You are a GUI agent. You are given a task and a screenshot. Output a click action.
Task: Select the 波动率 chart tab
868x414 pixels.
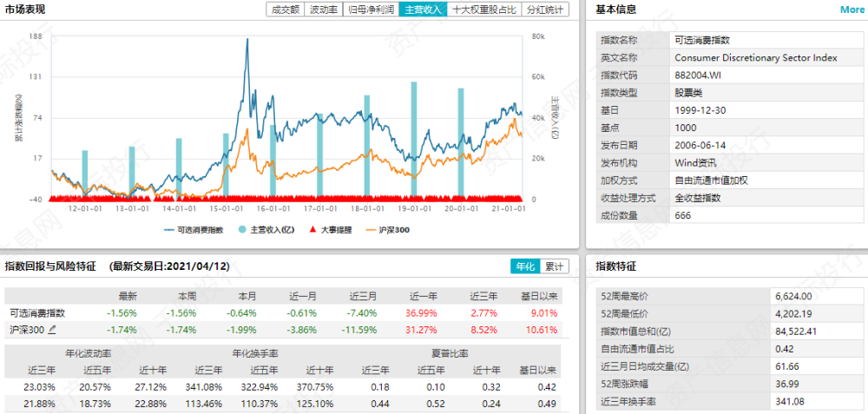click(x=325, y=10)
